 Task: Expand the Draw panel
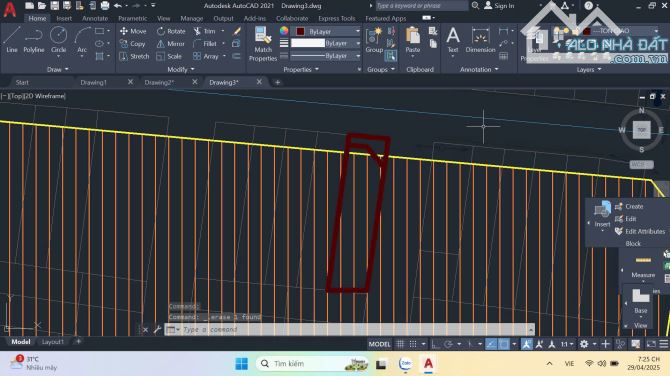coord(57,69)
